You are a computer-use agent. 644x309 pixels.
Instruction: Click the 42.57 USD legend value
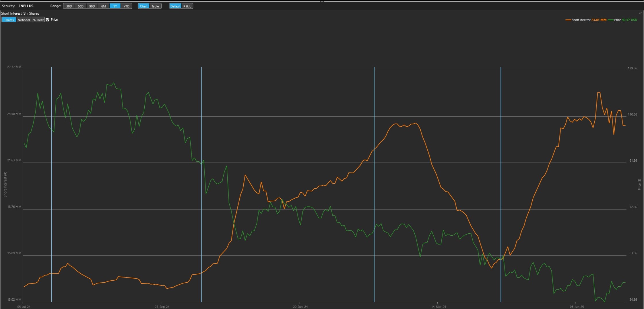tap(629, 20)
